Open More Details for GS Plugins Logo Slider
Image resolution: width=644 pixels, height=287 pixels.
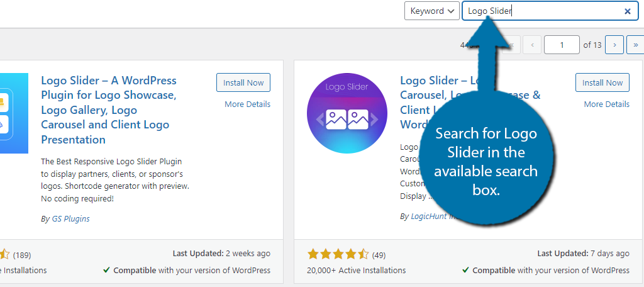[x=247, y=104]
